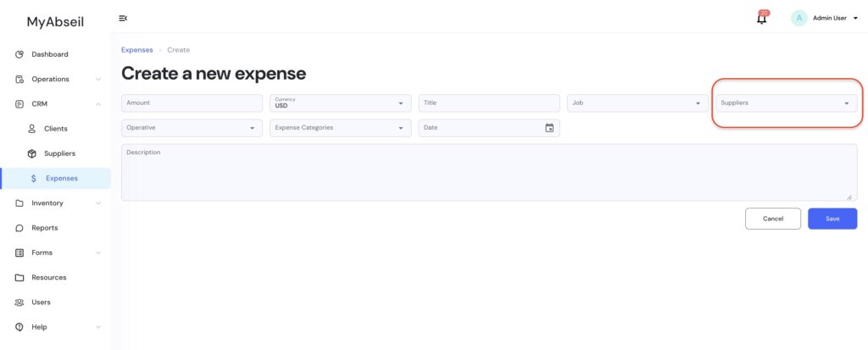Viewport: 868px width, 350px height.
Task: Collapse the sidebar using hamburger icon
Action: [123, 18]
